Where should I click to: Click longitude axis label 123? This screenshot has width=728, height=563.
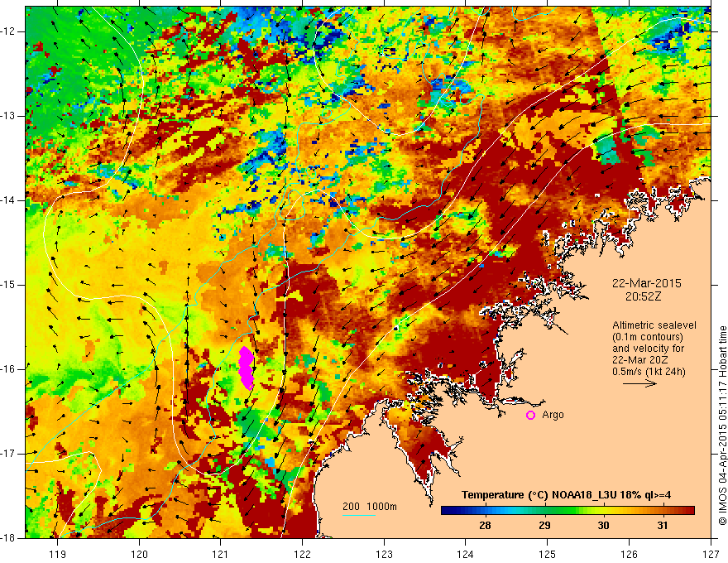point(384,554)
